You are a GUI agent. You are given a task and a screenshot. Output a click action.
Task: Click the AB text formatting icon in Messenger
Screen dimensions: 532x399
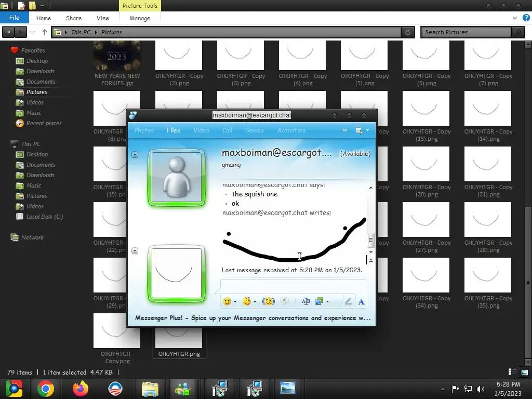[x=305, y=301]
